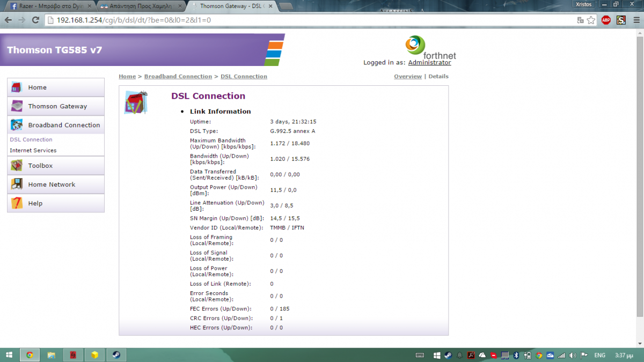The width and height of the screenshot is (644, 362).
Task: Open Help in the sidebar menu
Action: (56, 203)
